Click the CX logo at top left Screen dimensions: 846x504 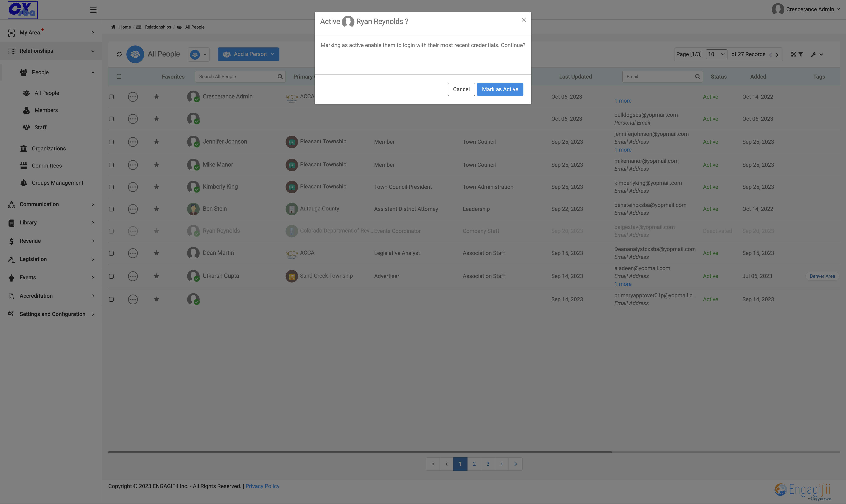pyautogui.click(x=23, y=10)
